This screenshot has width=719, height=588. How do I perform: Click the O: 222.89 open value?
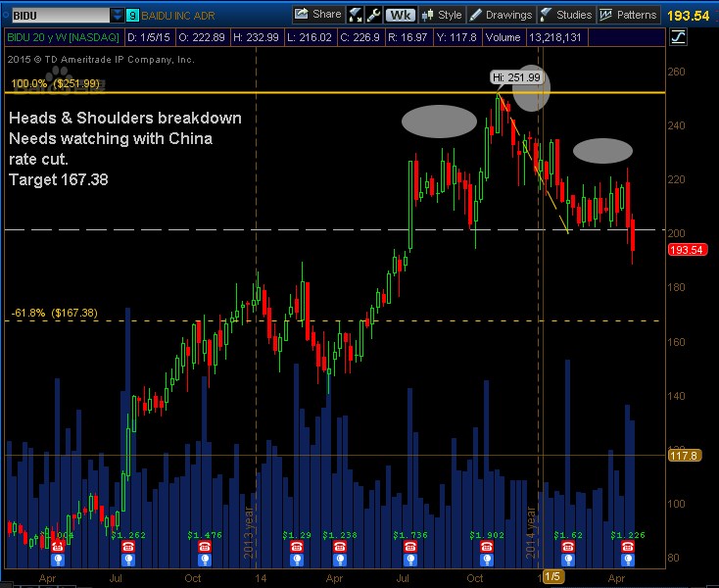point(202,37)
